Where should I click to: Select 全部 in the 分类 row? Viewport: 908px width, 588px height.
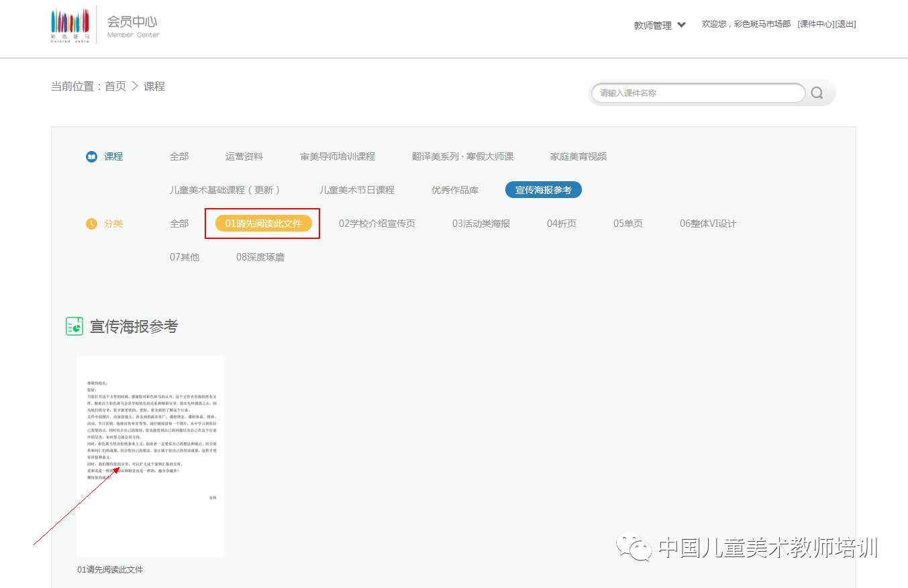(x=179, y=224)
